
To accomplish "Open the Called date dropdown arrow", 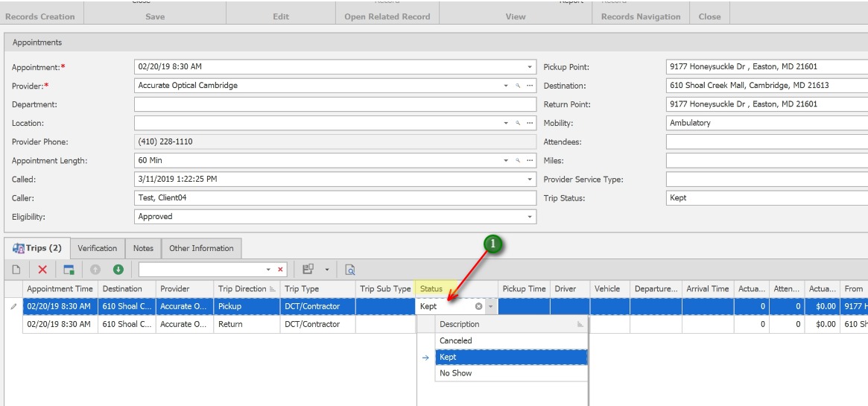I will click(530, 180).
